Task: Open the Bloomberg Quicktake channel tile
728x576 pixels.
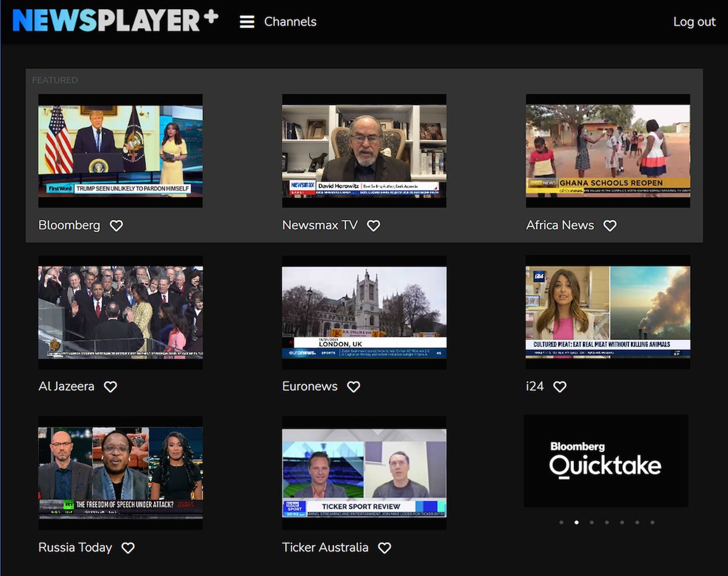Action: 606,461
